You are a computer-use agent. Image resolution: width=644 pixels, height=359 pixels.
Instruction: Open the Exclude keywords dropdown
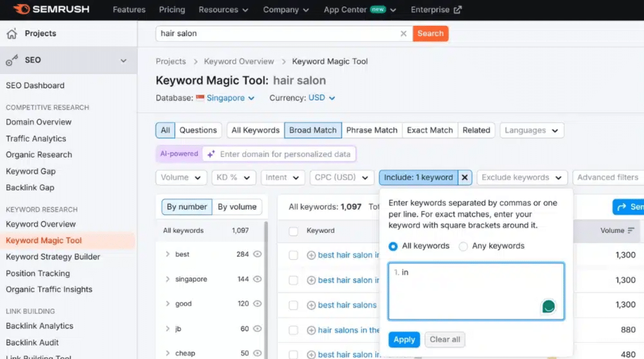tap(522, 178)
